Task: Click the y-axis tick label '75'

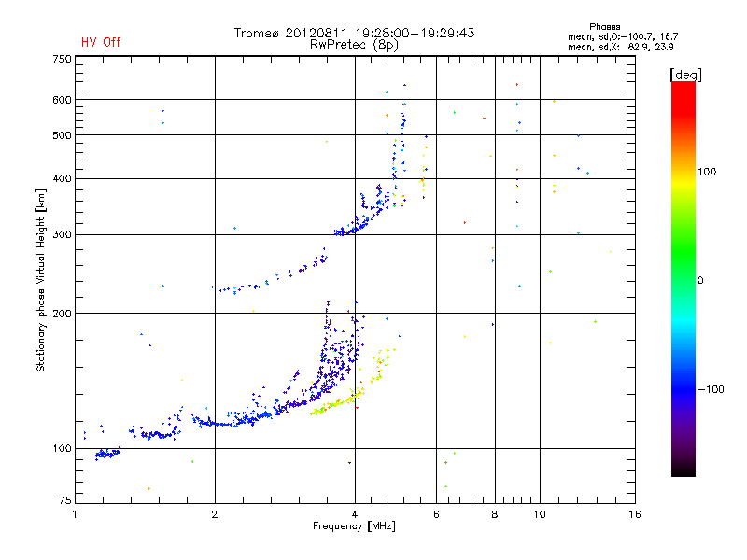Action: click(x=64, y=500)
